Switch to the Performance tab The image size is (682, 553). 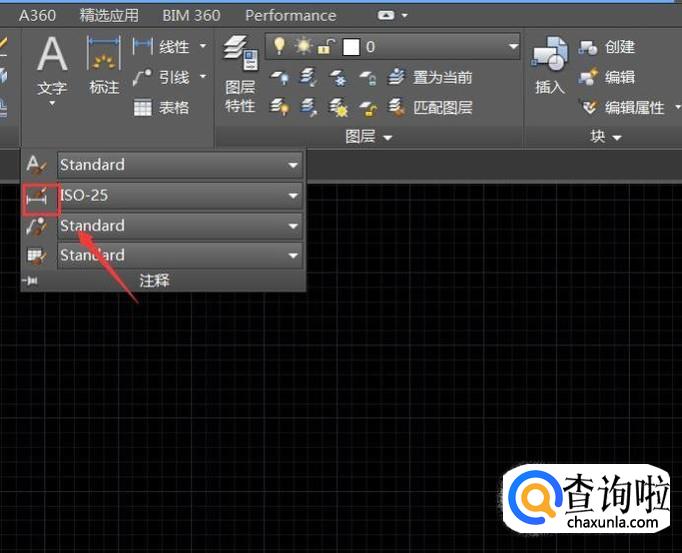tap(290, 16)
